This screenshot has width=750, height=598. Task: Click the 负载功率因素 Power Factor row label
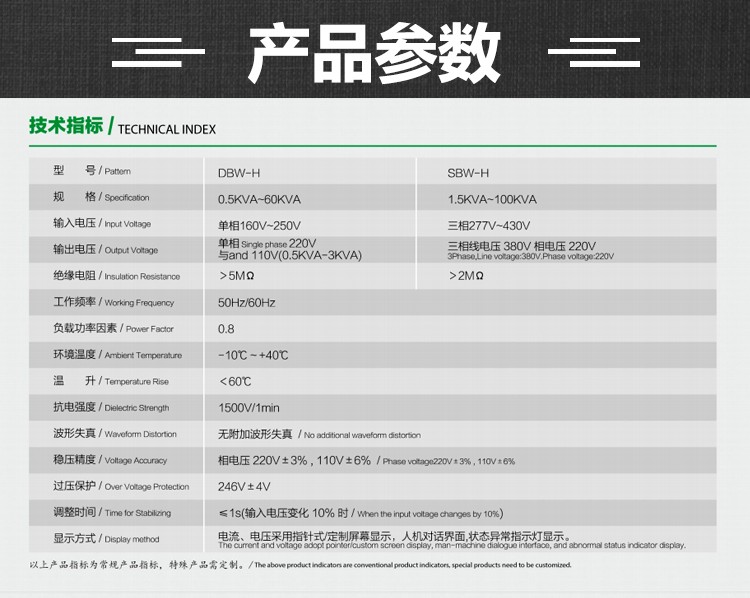[x=113, y=328]
